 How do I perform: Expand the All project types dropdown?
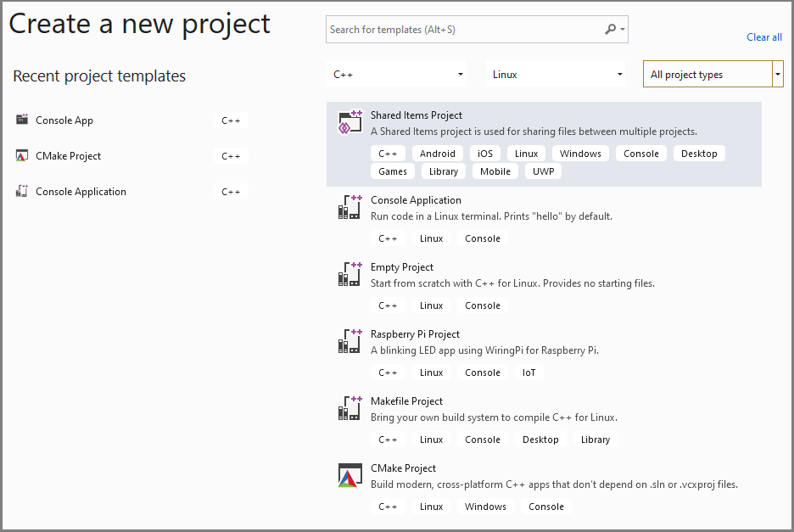777,74
